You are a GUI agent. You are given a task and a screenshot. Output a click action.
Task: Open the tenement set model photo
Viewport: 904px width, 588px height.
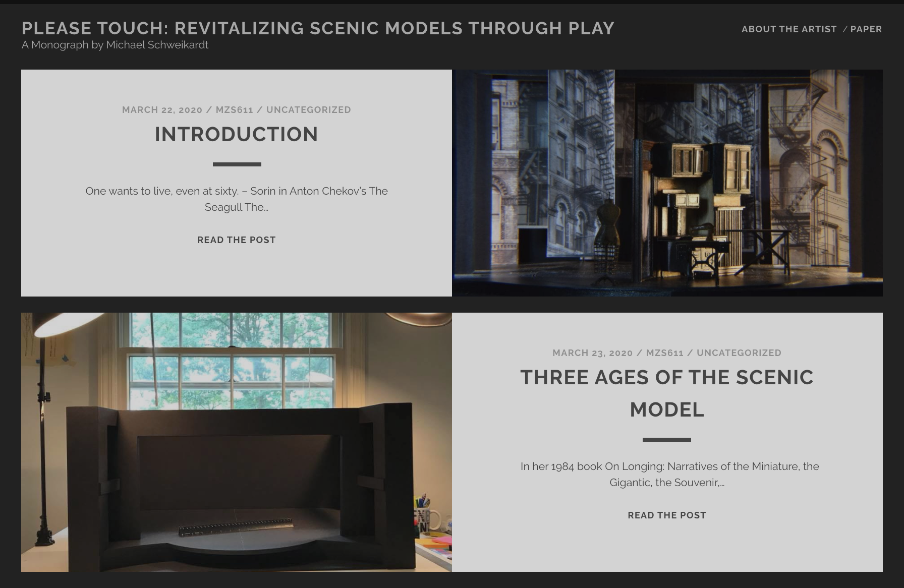pyautogui.click(x=667, y=183)
